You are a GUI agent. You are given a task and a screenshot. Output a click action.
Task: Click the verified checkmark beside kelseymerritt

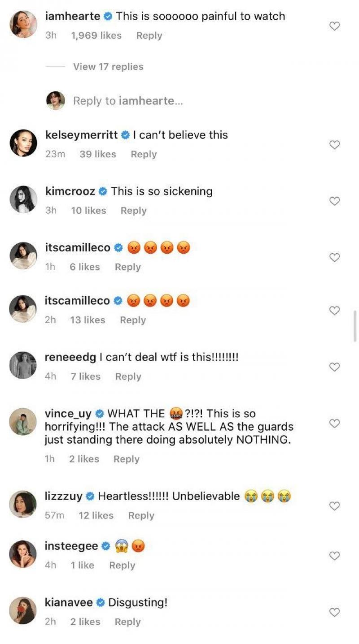pyautogui.click(x=125, y=134)
